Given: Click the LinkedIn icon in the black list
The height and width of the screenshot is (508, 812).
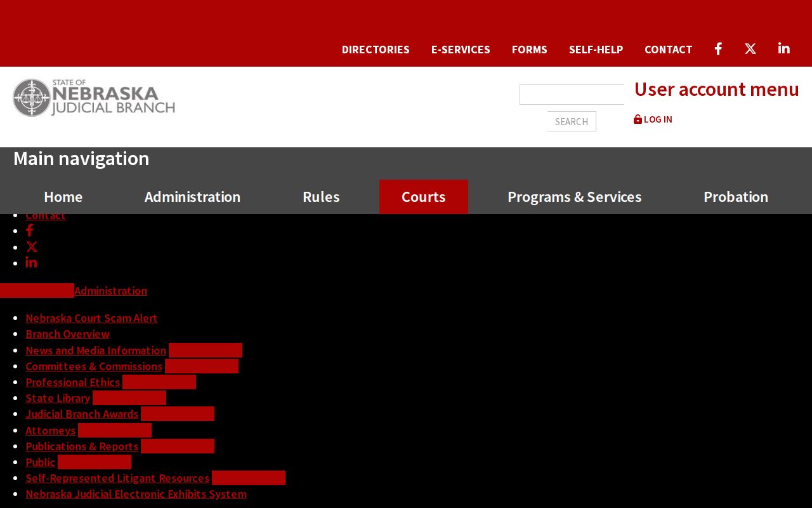Looking at the screenshot, I should (x=31, y=262).
